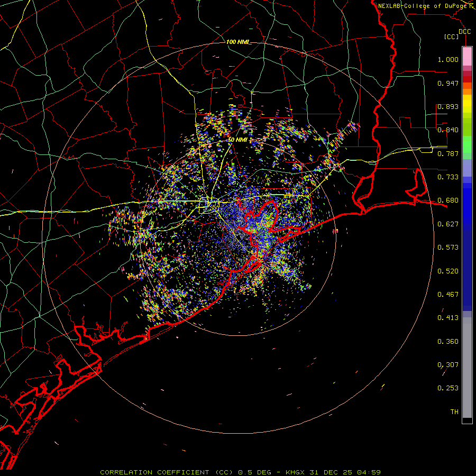Click the TH threshold label on the legend

coord(454,412)
